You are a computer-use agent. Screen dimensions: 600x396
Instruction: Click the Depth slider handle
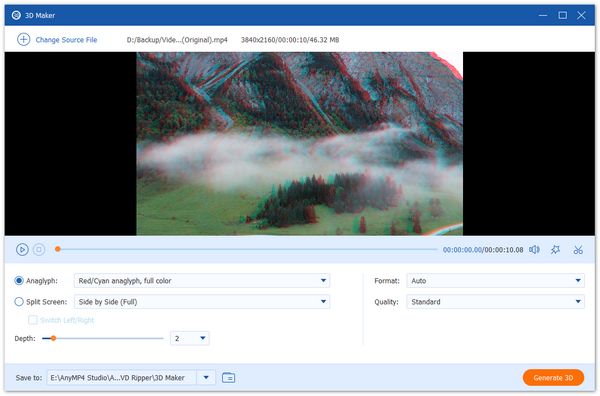click(53, 338)
